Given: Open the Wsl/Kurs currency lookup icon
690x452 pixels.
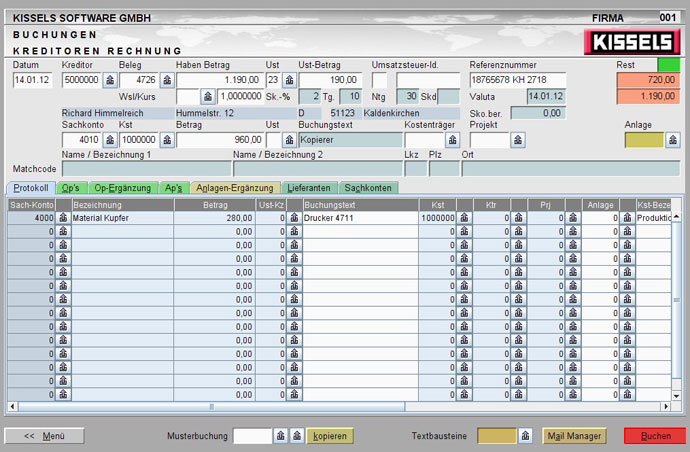Looking at the screenshot, I should point(208,96).
